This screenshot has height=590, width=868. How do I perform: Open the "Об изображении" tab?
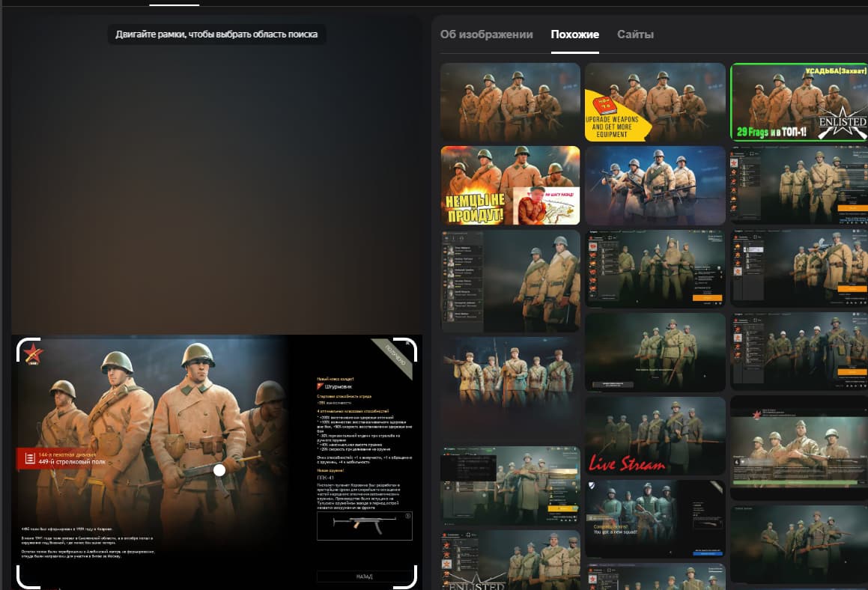click(x=486, y=34)
